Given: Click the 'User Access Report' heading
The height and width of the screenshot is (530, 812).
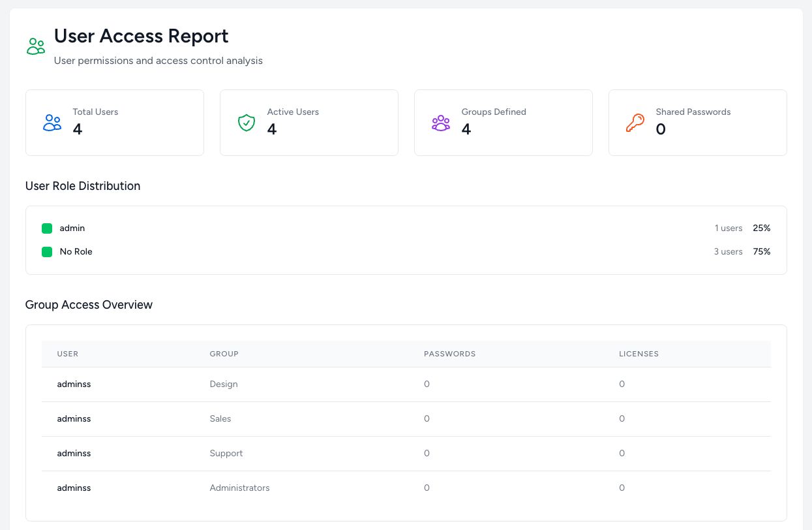Looking at the screenshot, I should coord(141,36).
